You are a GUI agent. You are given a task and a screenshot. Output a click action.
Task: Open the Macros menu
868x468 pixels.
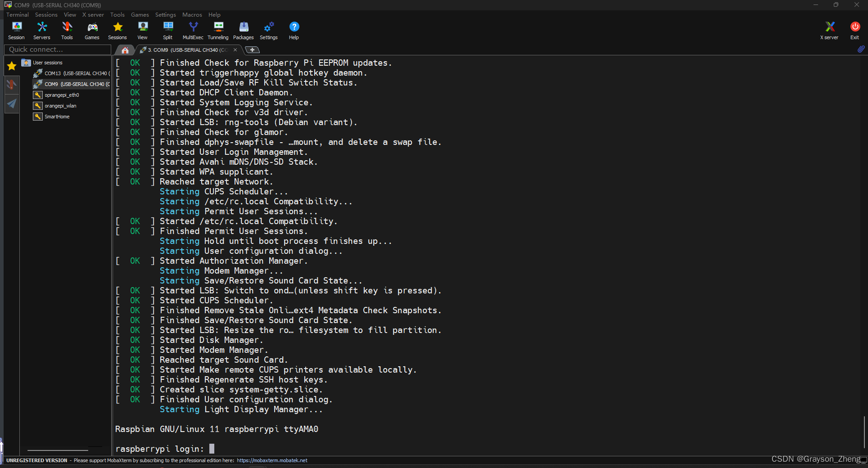coord(192,15)
